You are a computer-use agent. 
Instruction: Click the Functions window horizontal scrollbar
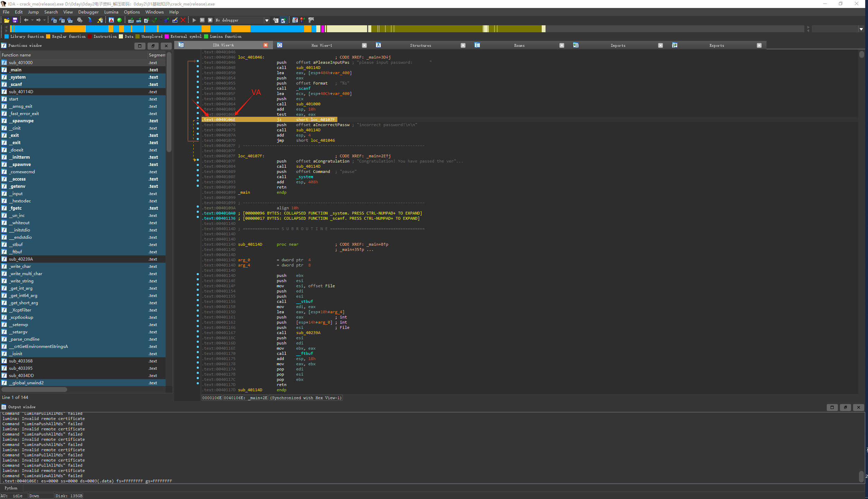[35, 389]
